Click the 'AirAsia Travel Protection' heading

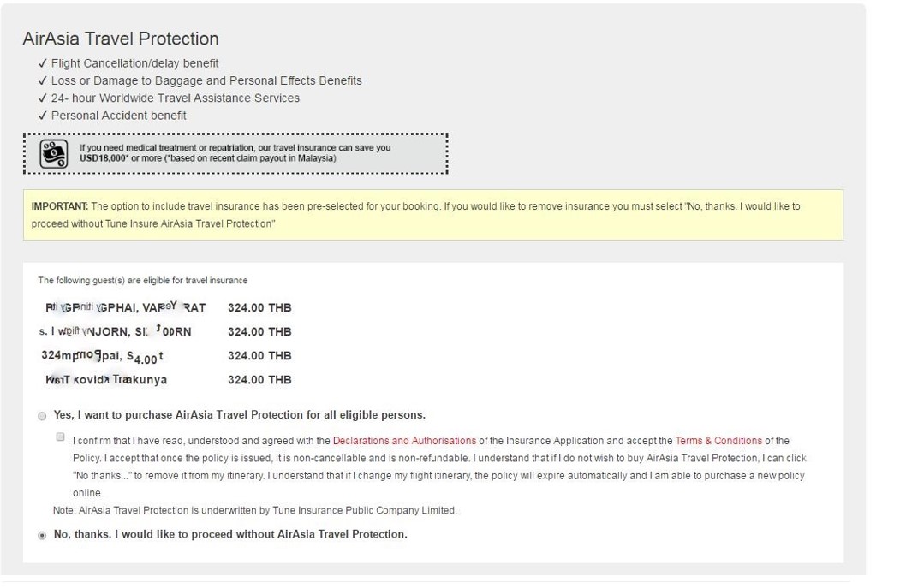click(121, 39)
